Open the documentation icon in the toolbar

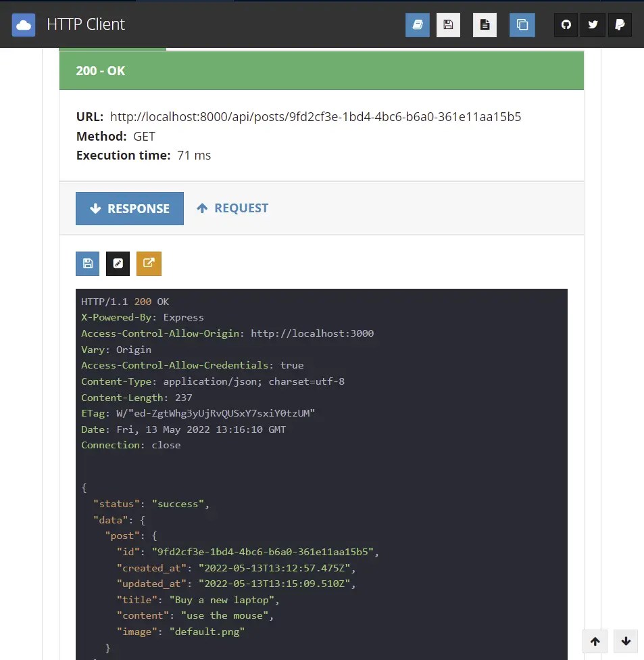pos(417,24)
